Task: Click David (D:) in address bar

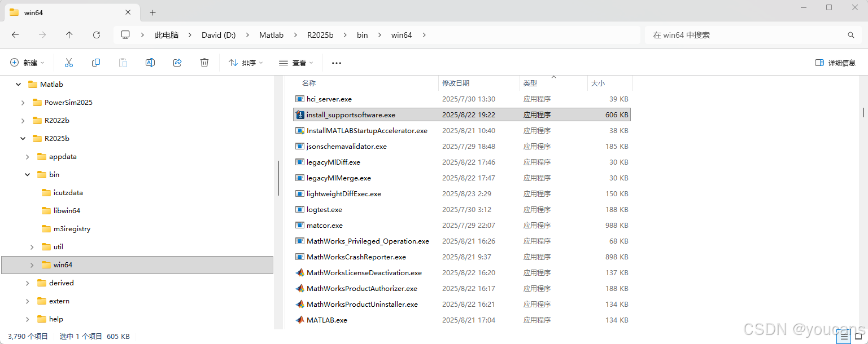Action: click(x=219, y=35)
